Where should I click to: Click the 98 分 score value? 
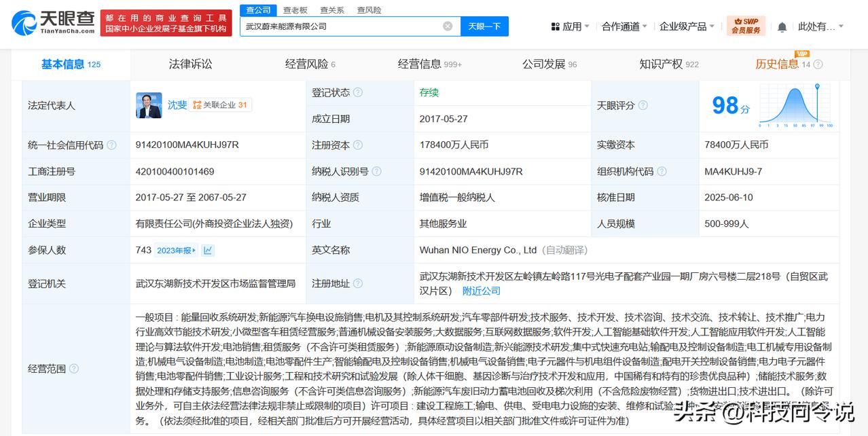730,105
